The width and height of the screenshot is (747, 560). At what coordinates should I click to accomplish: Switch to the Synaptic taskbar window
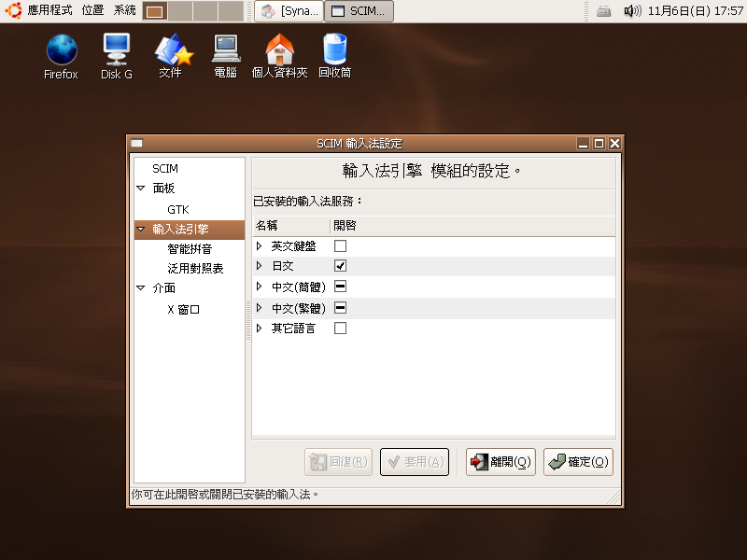289,11
